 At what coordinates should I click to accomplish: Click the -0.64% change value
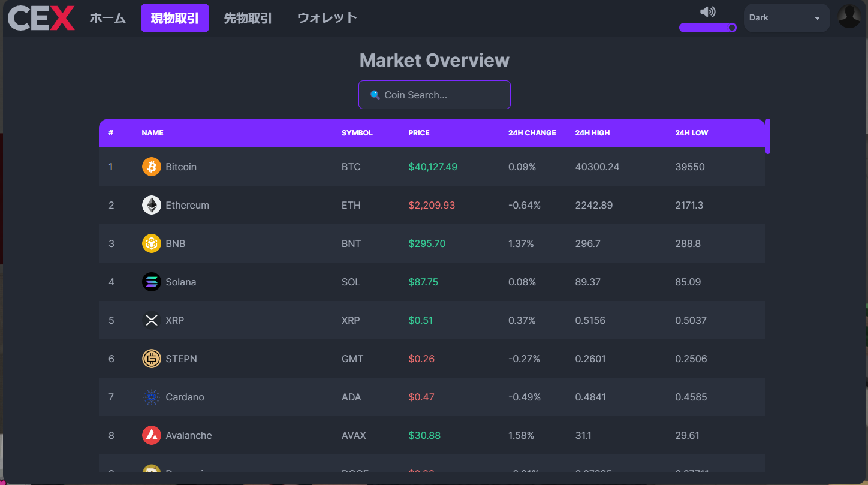525,205
